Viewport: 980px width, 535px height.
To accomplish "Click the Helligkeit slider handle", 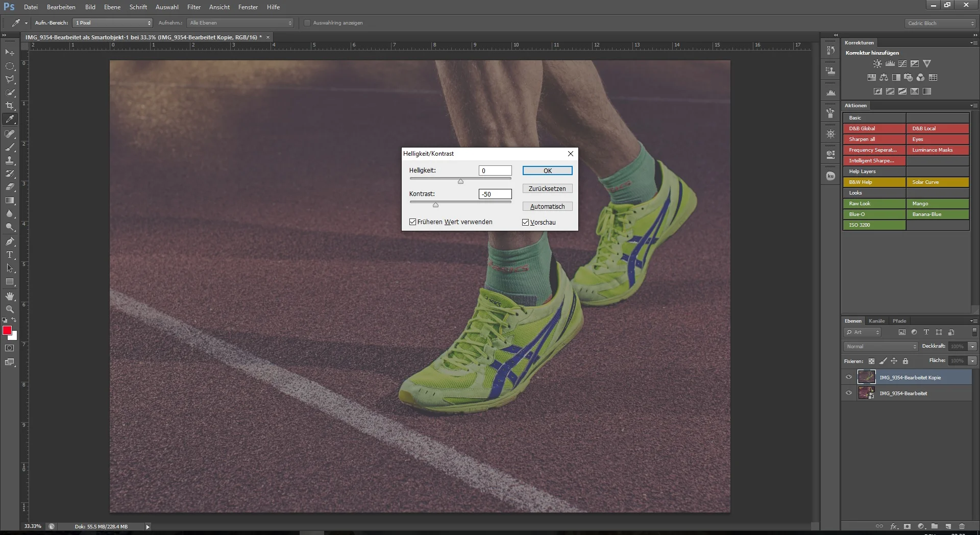I will (460, 181).
